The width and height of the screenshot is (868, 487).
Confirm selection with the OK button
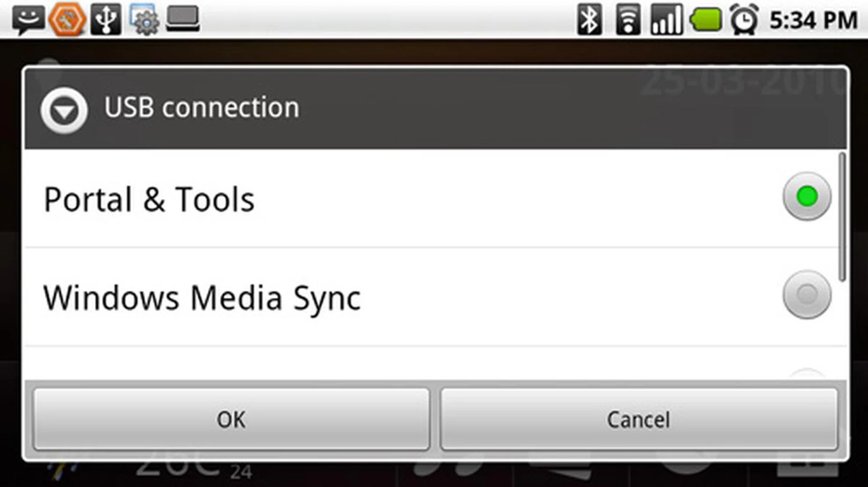(x=231, y=419)
